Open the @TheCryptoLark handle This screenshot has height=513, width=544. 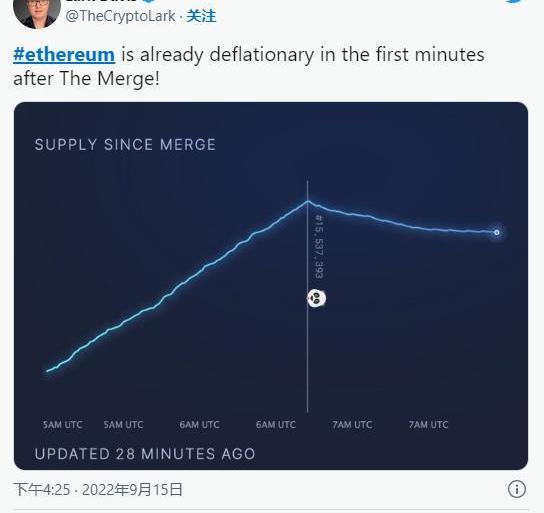pyautogui.click(x=120, y=16)
